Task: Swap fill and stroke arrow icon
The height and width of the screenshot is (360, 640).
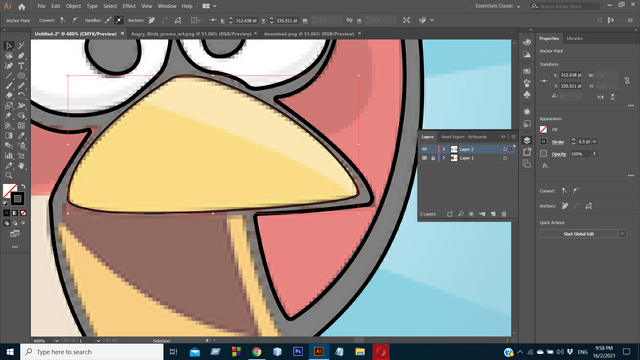Action: click(x=23, y=186)
